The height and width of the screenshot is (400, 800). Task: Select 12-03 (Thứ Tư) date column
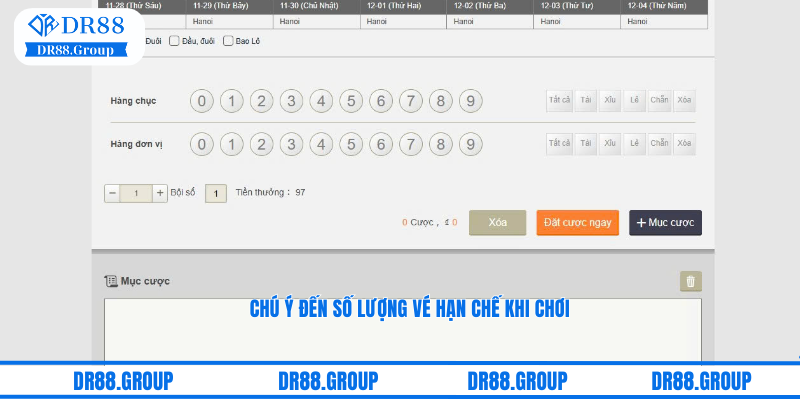tap(577, 7)
